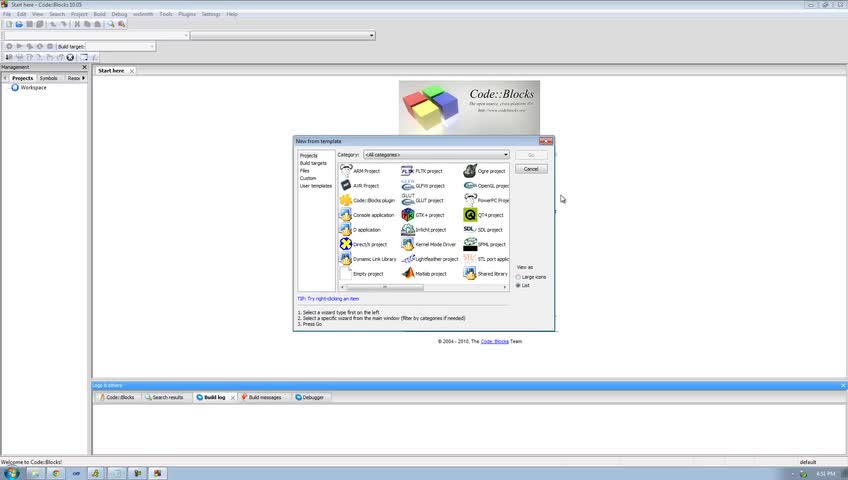848x480 pixels.
Task: Click the New file toolbar icon
Action: point(9,24)
